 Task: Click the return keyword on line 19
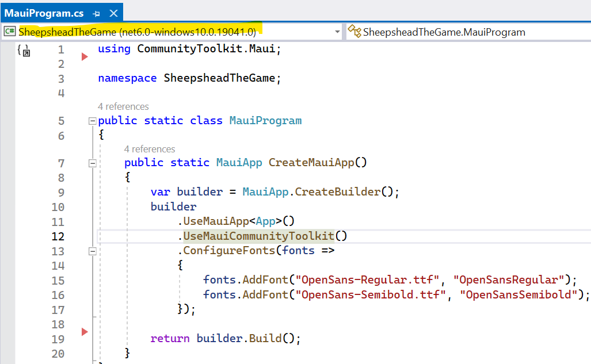tap(170, 338)
